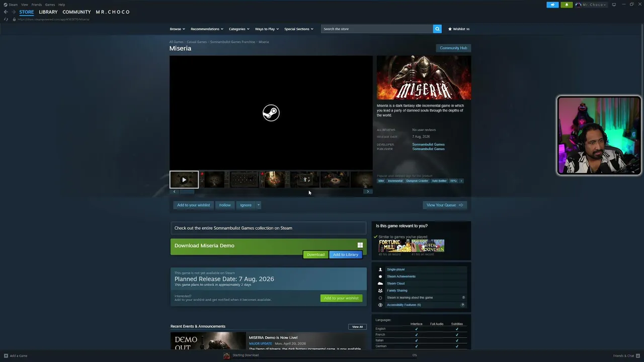Click the Idler tag
The height and width of the screenshot is (362, 644).
pos(381,181)
